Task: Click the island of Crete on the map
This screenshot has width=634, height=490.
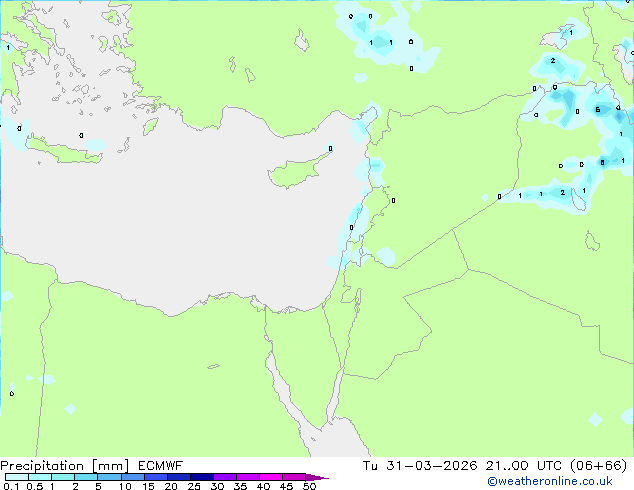Action: (x=65, y=150)
